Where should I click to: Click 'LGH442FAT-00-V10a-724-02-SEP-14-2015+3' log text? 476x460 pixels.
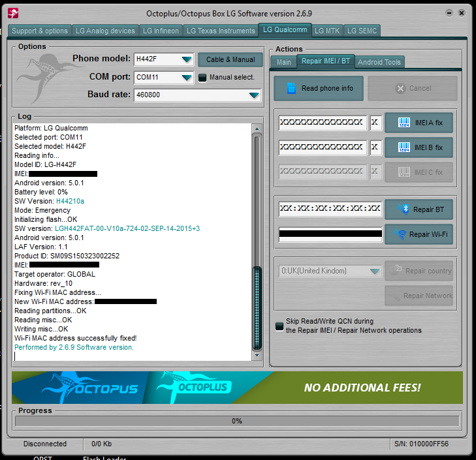click(x=127, y=228)
